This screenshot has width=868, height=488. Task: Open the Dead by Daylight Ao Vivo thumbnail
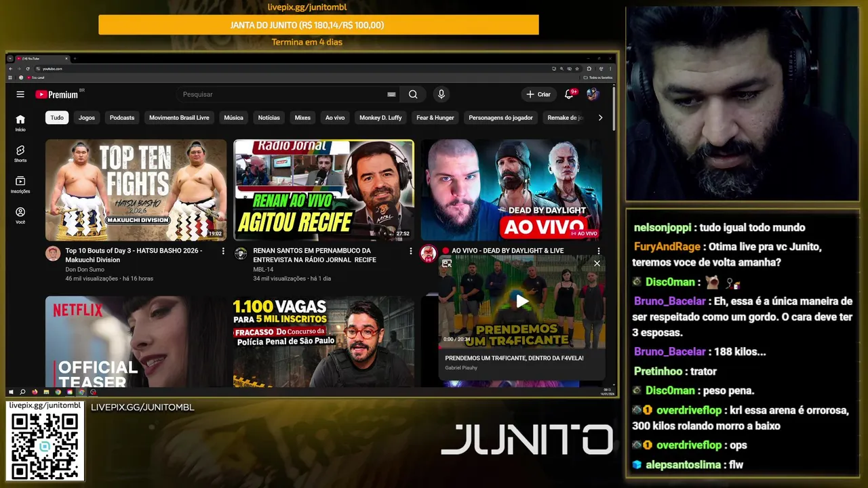tap(511, 190)
